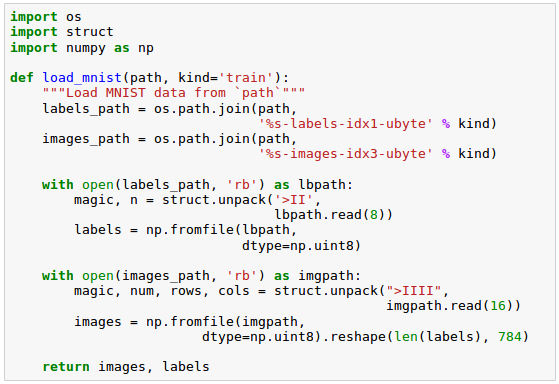559x384 pixels.
Task: Click 'open' in the labels_path with statement
Action: tap(98, 185)
